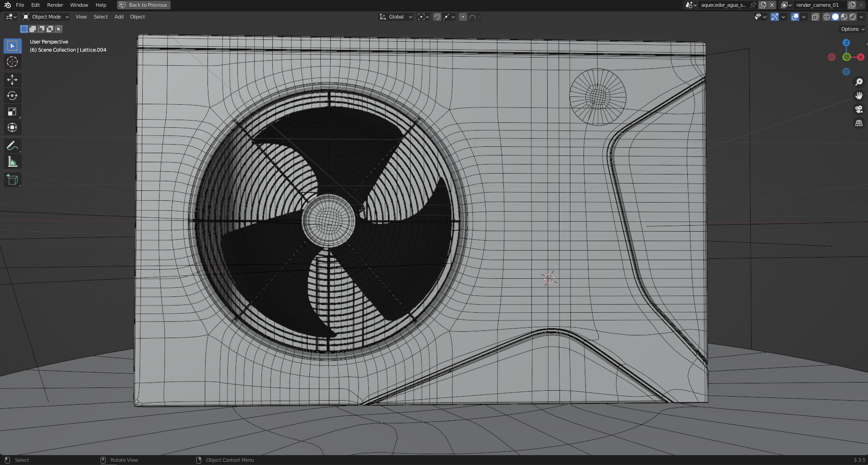Expand the Options dropdown
This screenshot has height=465, width=868.
click(852, 29)
